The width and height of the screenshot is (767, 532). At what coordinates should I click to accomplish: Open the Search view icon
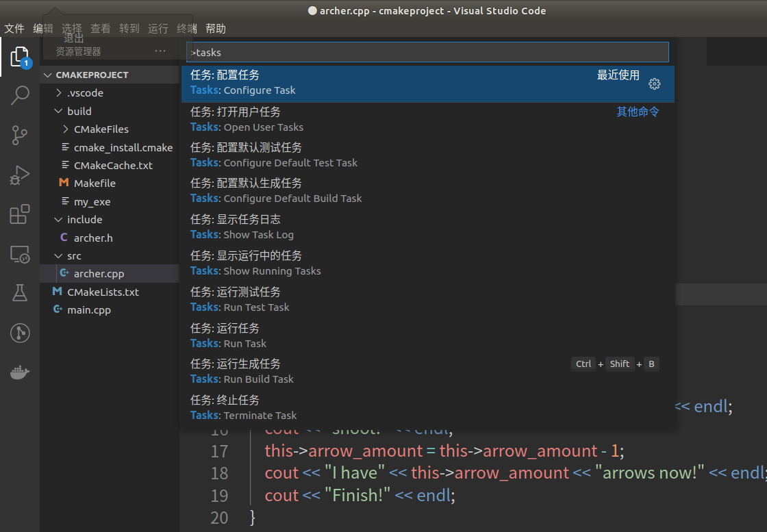tap(20, 95)
